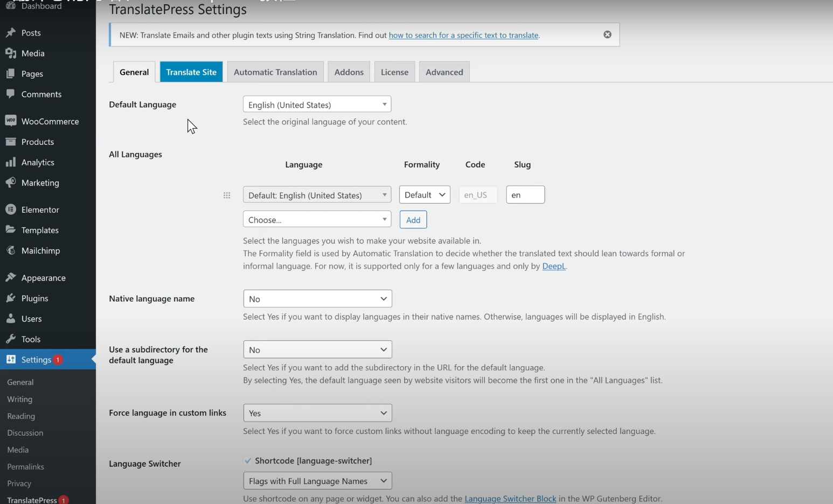Open Analytics bar chart icon

point(11,162)
